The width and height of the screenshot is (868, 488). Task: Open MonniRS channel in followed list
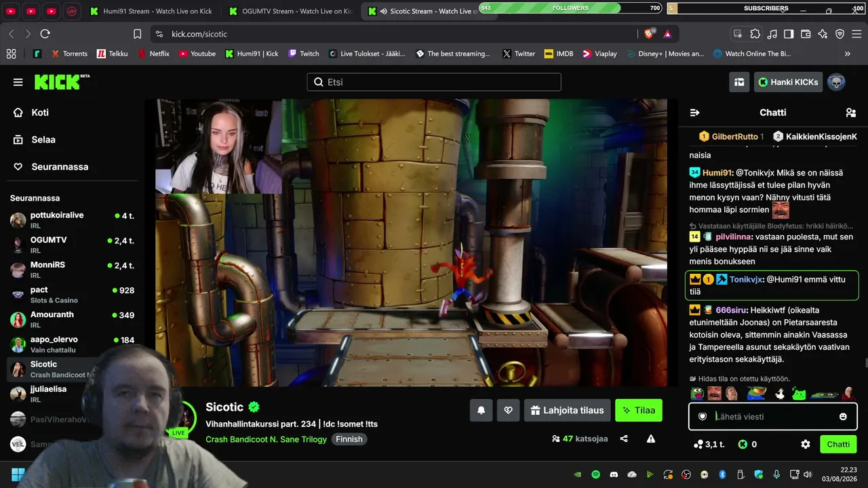pos(73,270)
